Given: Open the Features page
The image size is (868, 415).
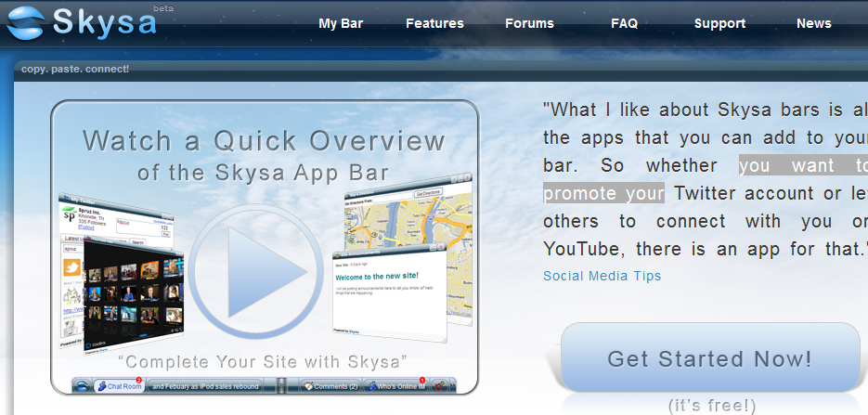Looking at the screenshot, I should pos(434,23).
